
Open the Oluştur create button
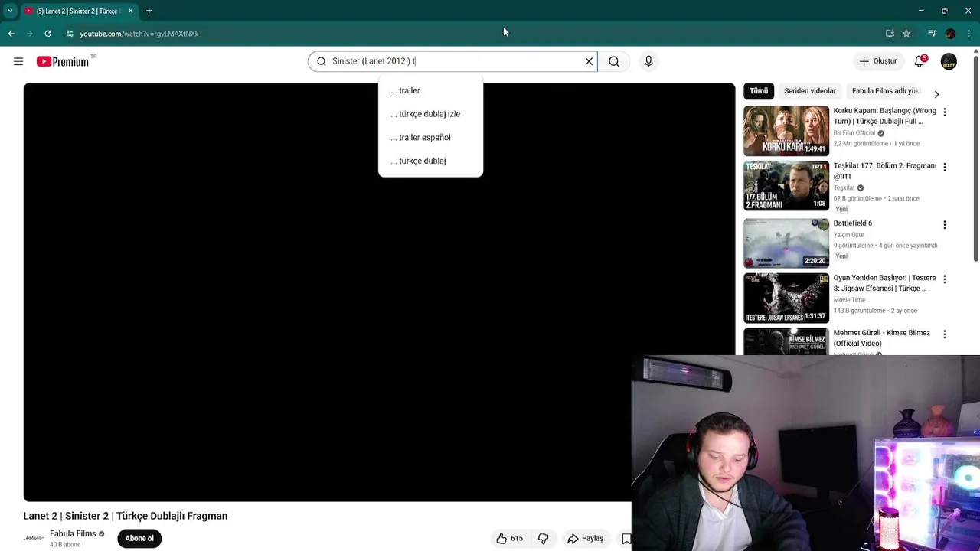877,61
